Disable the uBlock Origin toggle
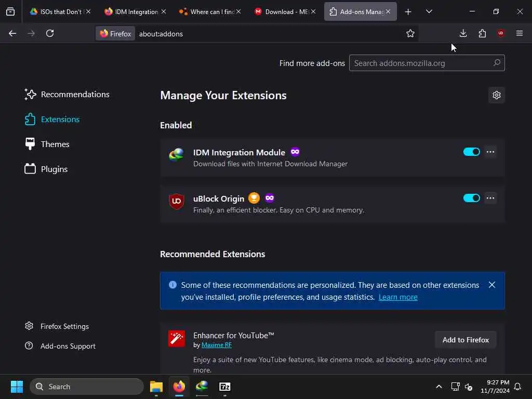Image resolution: width=532 pixels, height=399 pixels. pos(472,198)
